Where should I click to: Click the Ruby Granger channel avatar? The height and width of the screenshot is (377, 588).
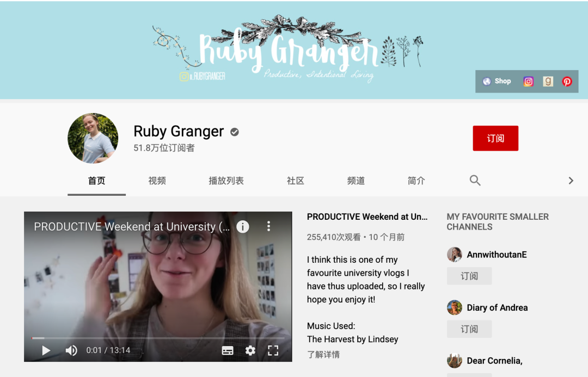tap(93, 138)
